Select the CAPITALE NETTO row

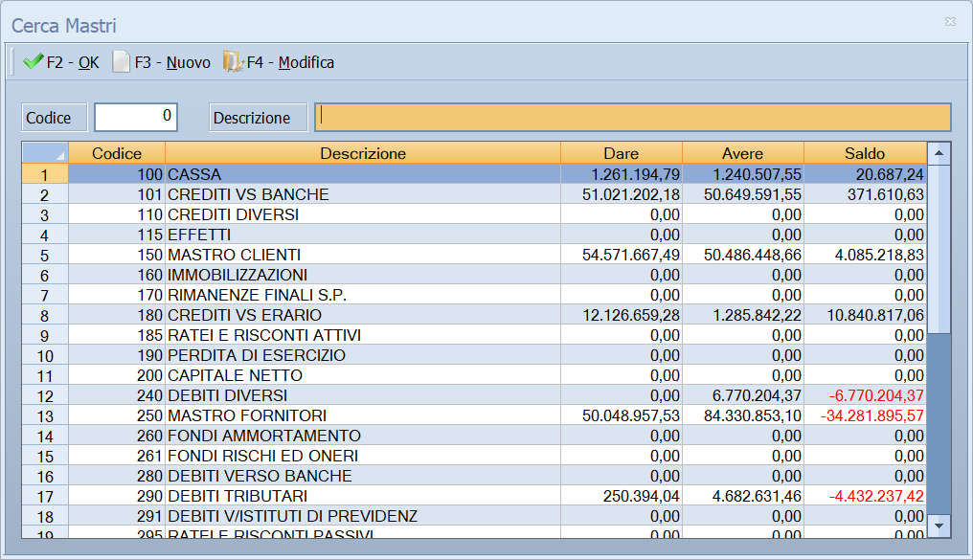click(474, 375)
